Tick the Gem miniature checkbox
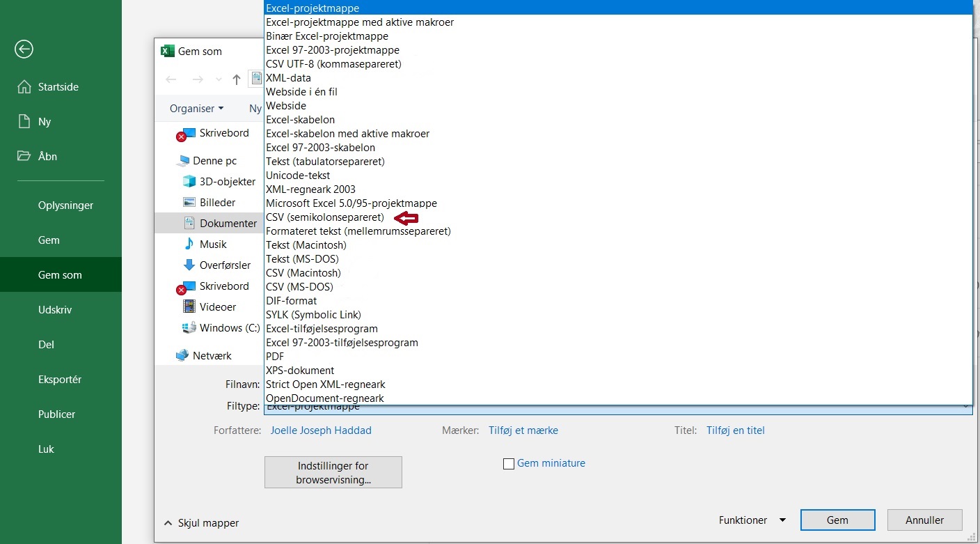Image resolution: width=980 pixels, height=544 pixels. click(508, 464)
